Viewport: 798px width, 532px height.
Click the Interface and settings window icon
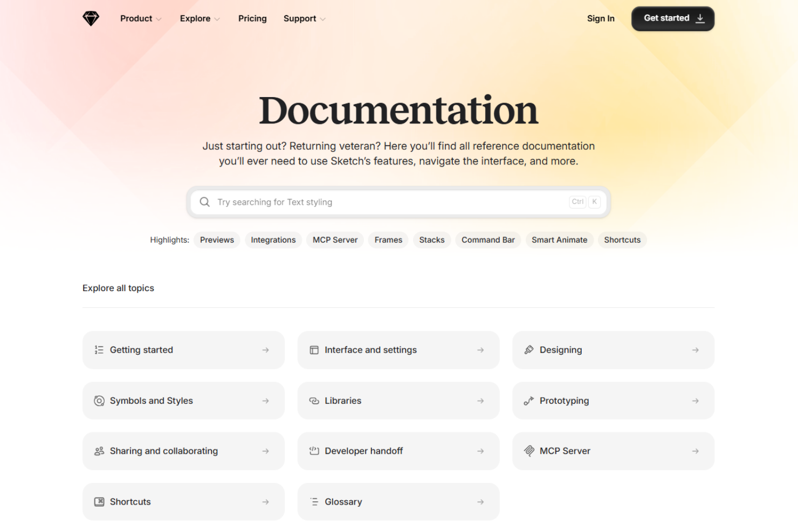[x=314, y=350]
